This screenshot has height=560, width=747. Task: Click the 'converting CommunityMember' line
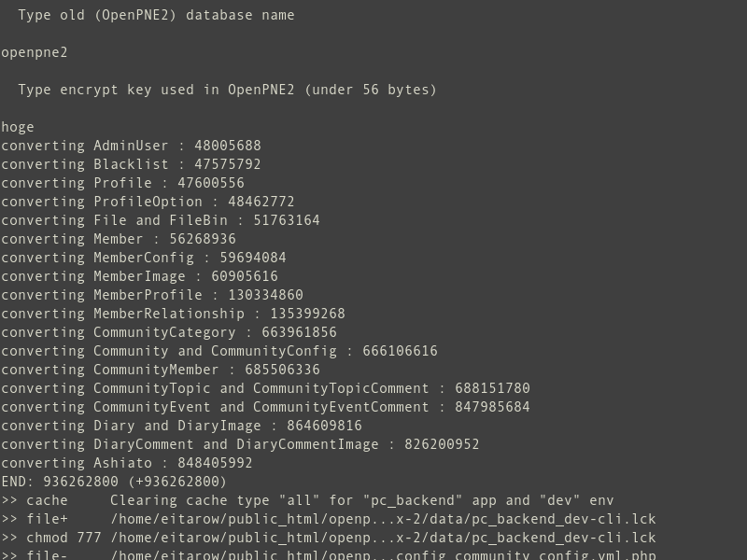pos(161,370)
